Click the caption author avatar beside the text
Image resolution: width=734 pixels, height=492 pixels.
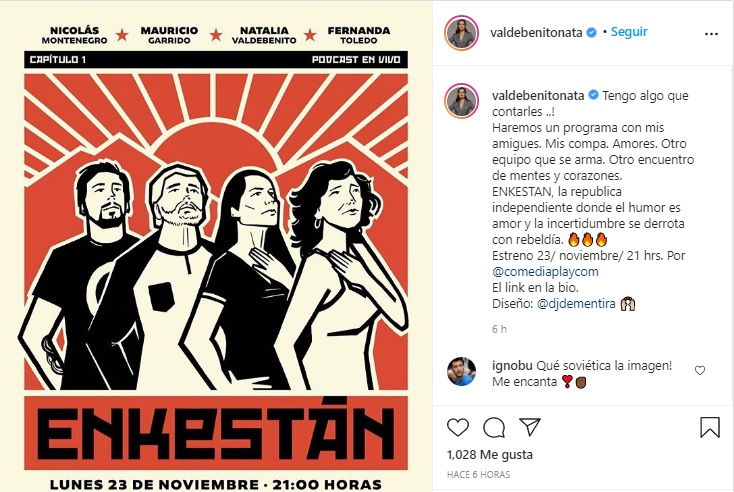click(x=461, y=101)
